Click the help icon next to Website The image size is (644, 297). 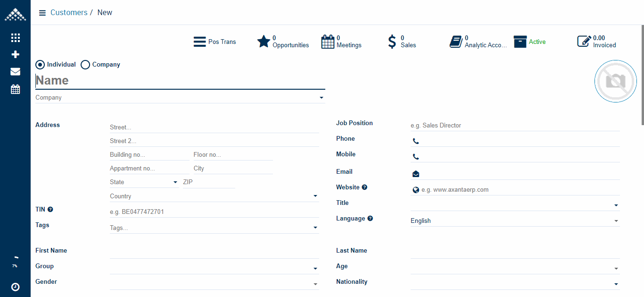[364, 187]
